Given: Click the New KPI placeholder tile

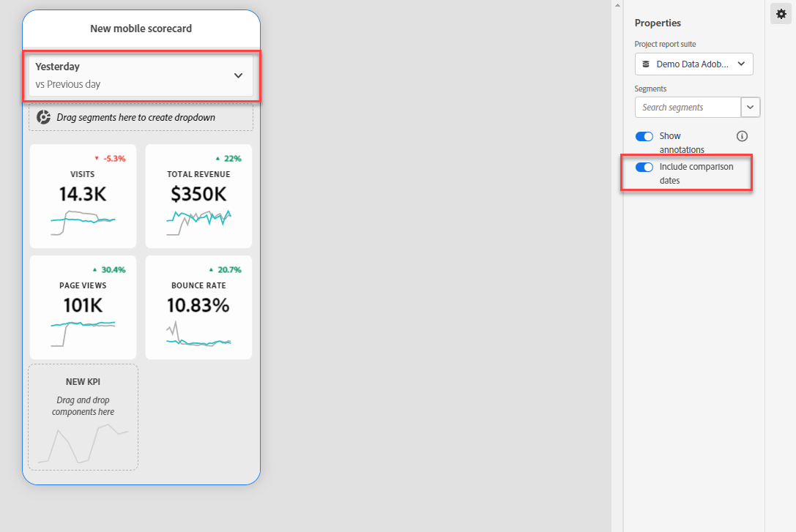Looking at the screenshot, I should [83, 417].
